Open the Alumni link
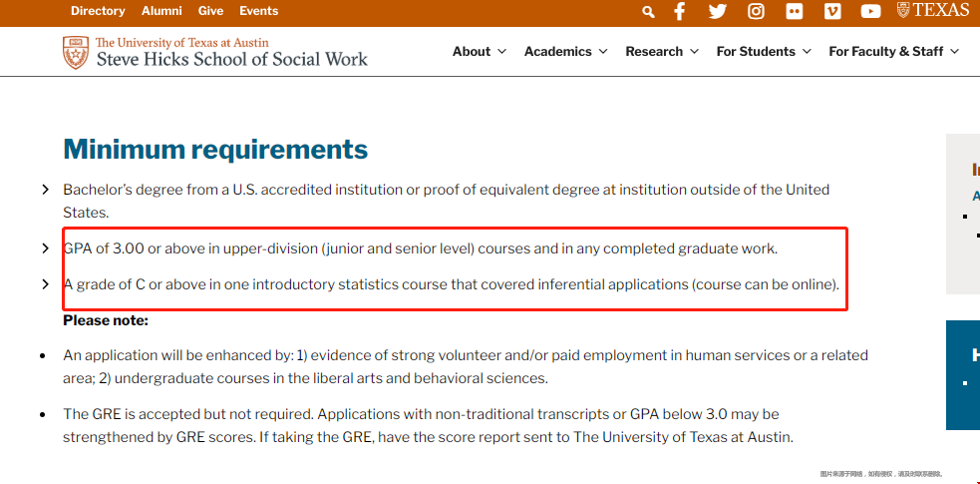 tap(162, 11)
